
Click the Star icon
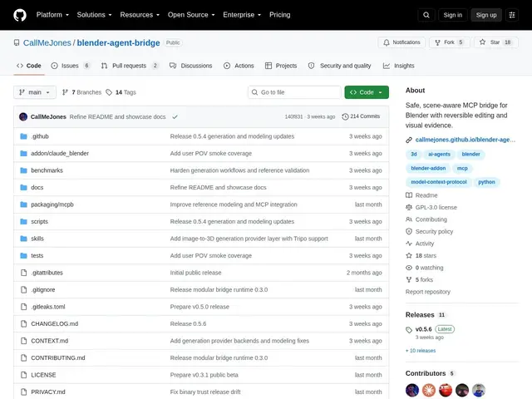pos(482,42)
